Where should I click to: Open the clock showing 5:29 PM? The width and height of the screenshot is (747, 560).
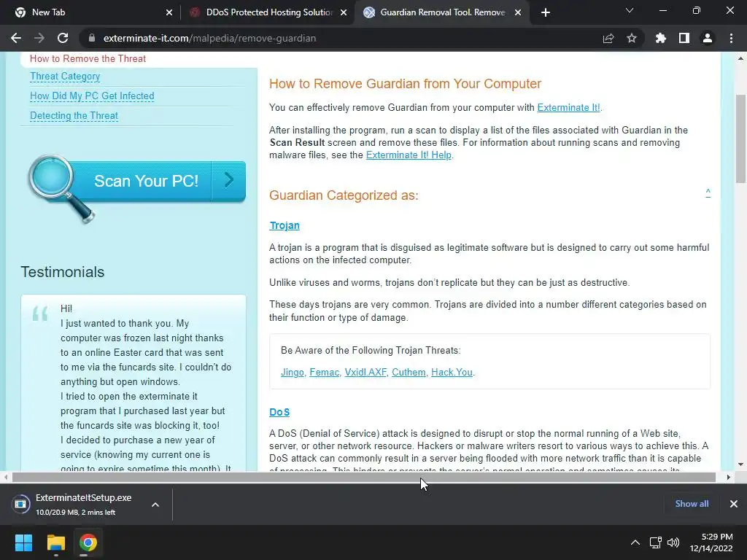pos(711,542)
